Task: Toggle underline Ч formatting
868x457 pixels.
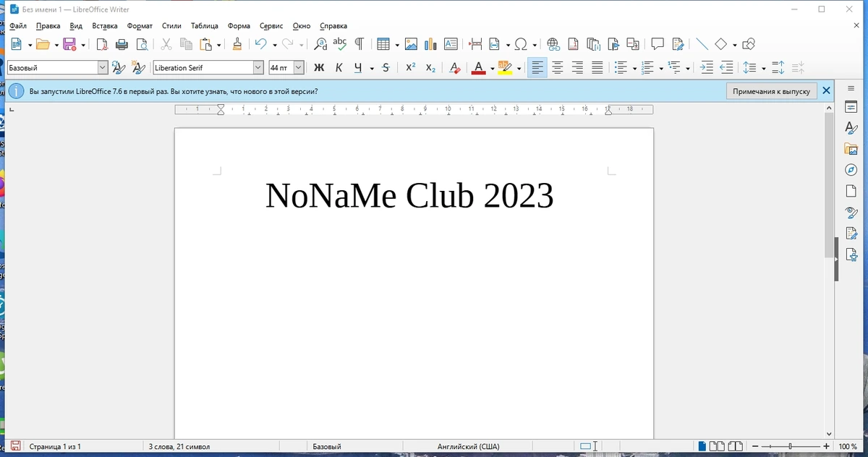Action: click(358, 67)
